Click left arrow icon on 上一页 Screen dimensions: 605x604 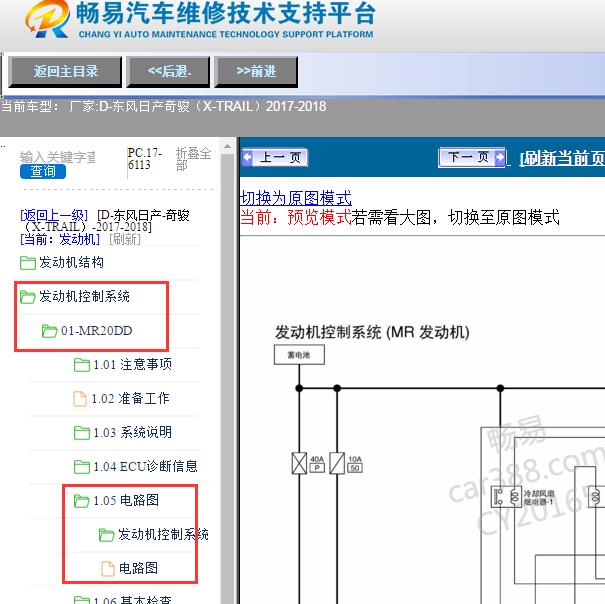point(247,157)
